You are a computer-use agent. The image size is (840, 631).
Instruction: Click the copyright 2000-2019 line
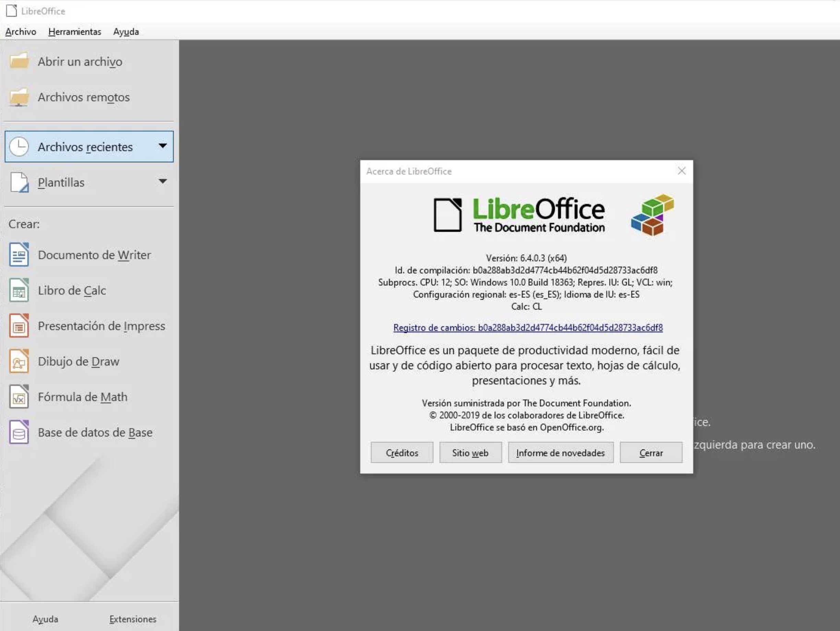526,415
